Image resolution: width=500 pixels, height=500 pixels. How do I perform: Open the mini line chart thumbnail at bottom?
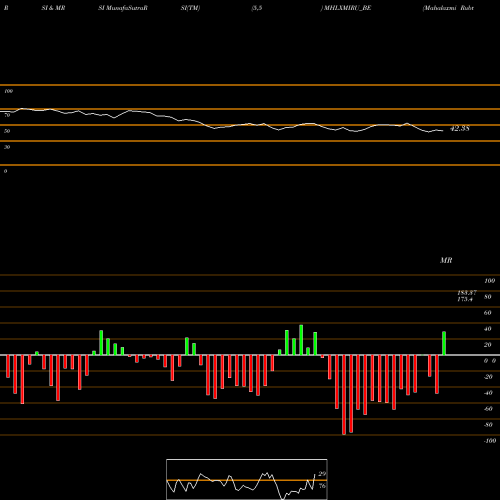tap(247, 479)
